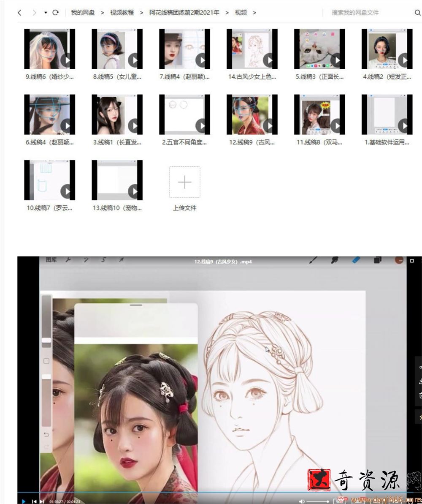Adjust the brush size sidebar slider
422x504 pixels.
point(46,321)
